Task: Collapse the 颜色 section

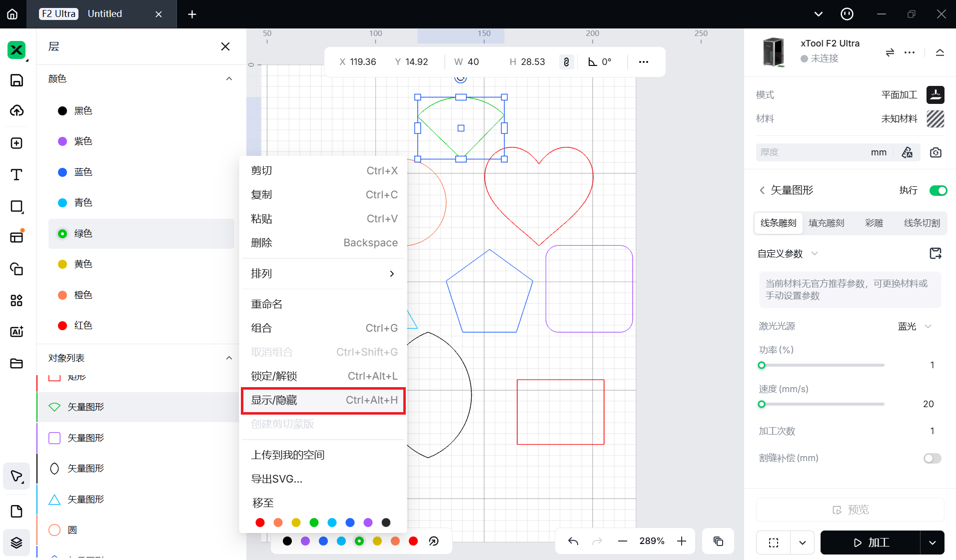Action: pos(229,79)
